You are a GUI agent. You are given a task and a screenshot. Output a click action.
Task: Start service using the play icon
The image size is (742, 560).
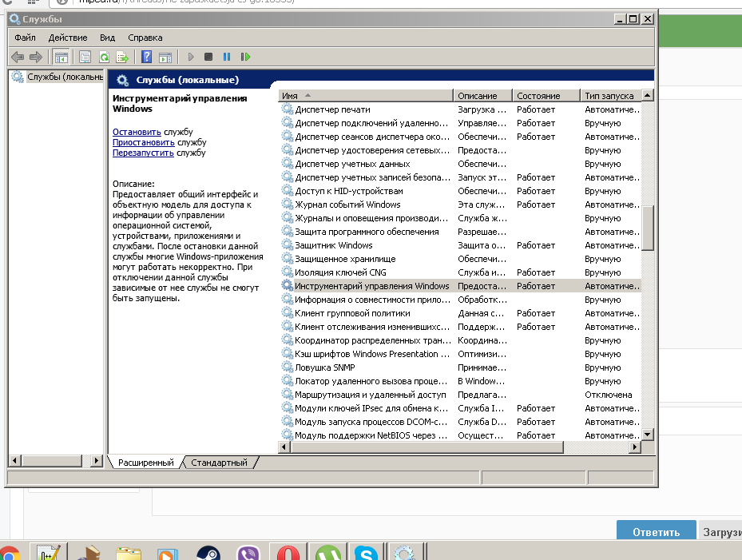point(191,57)
